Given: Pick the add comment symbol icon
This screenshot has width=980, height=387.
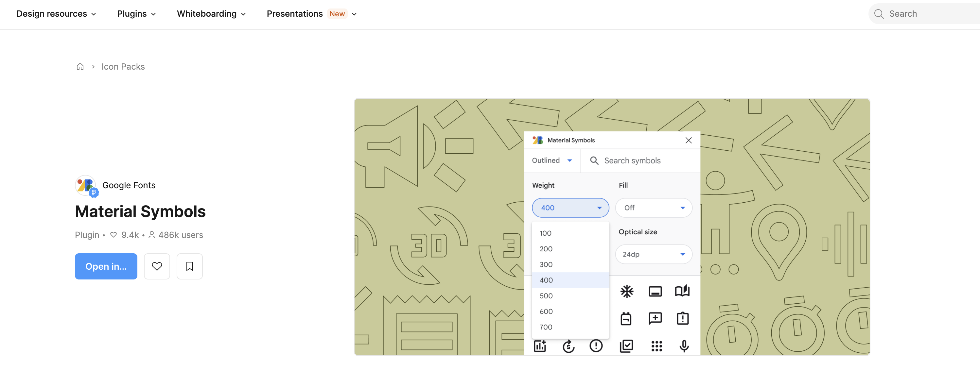Looking at the screenshot, I should click(x=655, y=319).
